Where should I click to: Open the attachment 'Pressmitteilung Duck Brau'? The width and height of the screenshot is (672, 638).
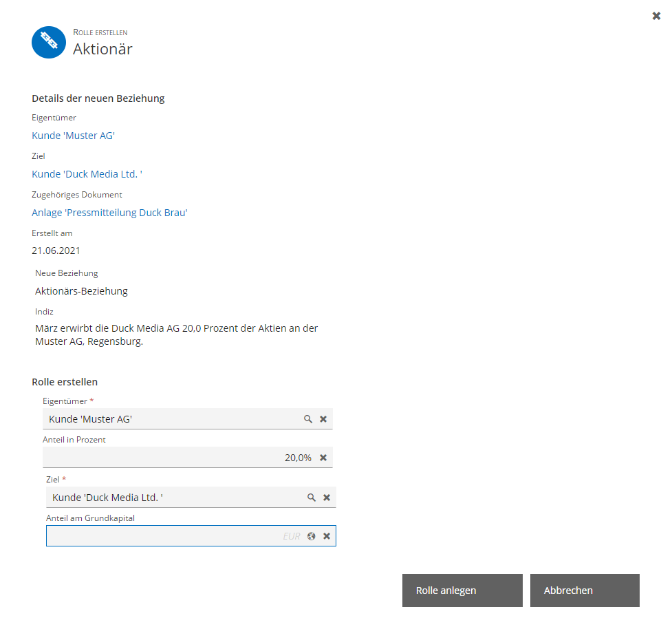point(110,213)
